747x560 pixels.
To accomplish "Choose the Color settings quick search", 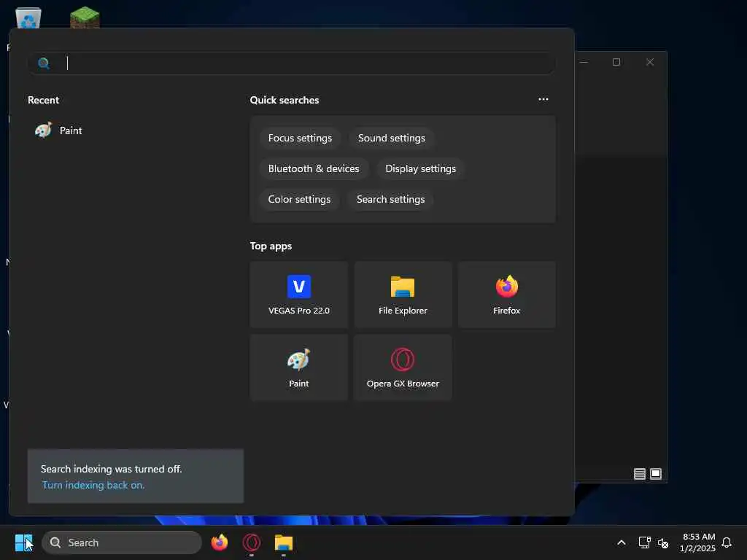I will (x=299, y=199).
